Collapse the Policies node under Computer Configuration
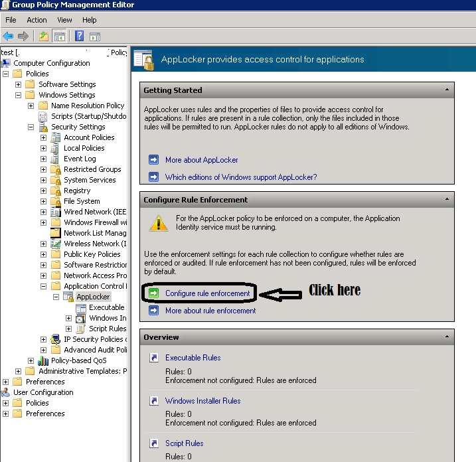This screenshot has width=476, height=462. point(6,74)
